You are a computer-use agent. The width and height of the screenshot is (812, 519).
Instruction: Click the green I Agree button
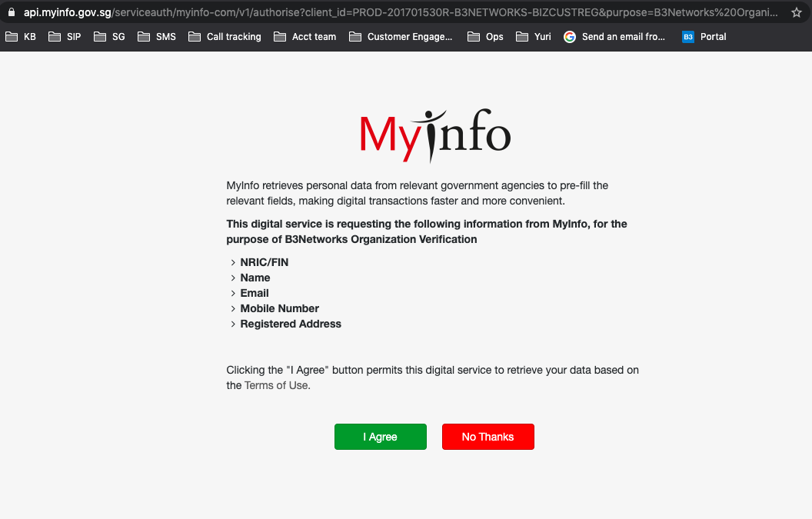click(x=381, y=437)
